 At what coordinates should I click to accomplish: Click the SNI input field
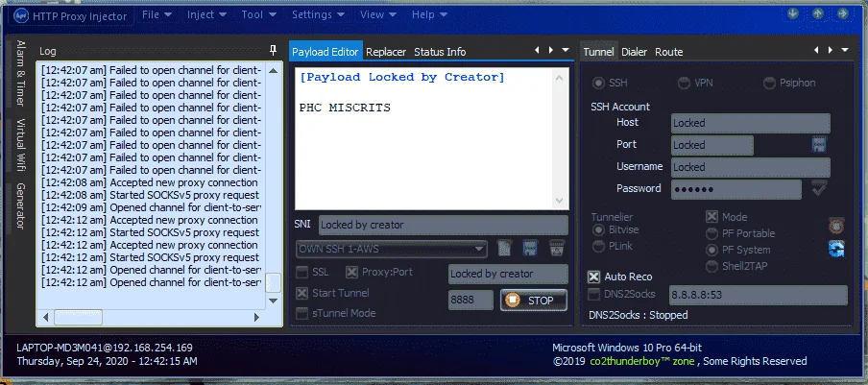coord(444,225)
